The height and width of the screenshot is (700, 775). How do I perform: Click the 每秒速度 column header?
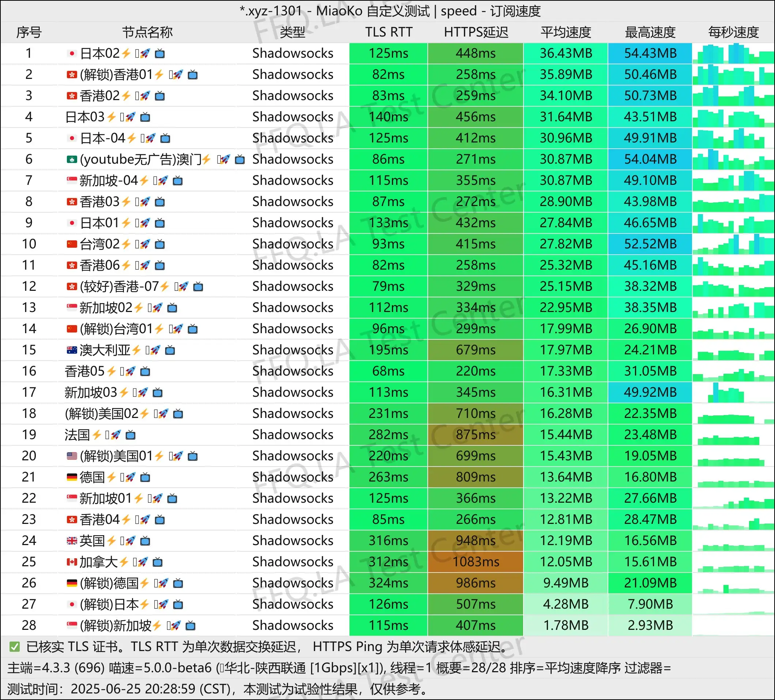coord(733,32)
